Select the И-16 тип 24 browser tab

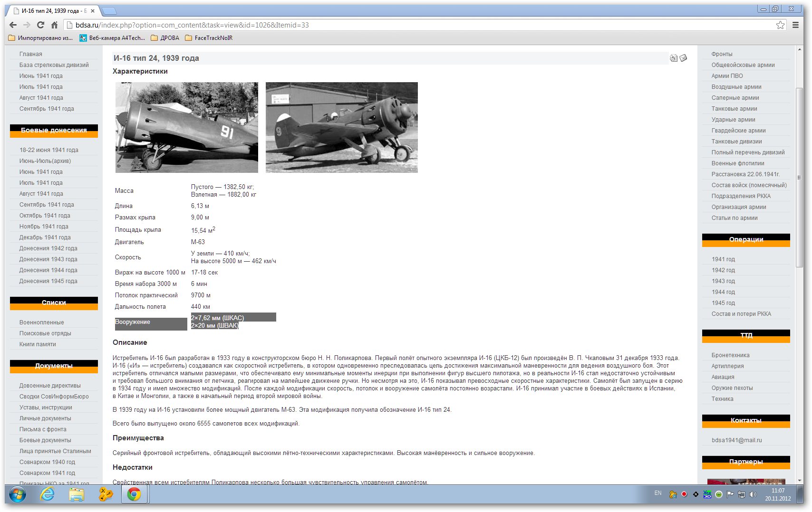53,11
